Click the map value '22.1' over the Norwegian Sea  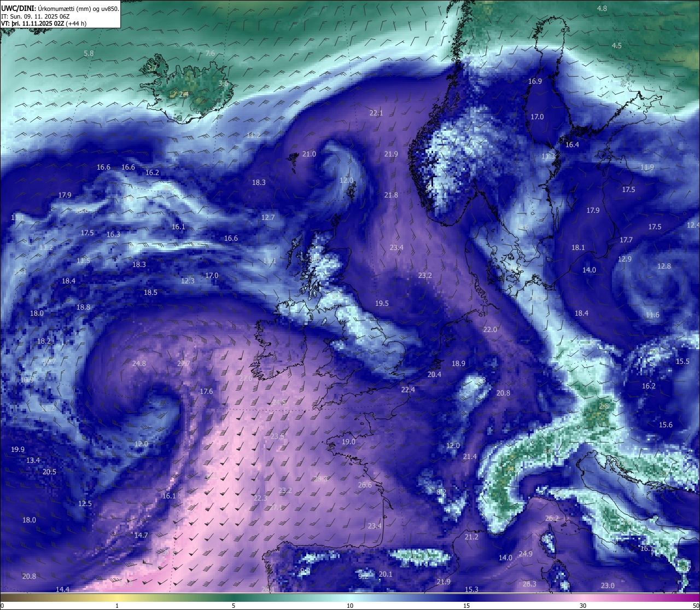(376, 113)
